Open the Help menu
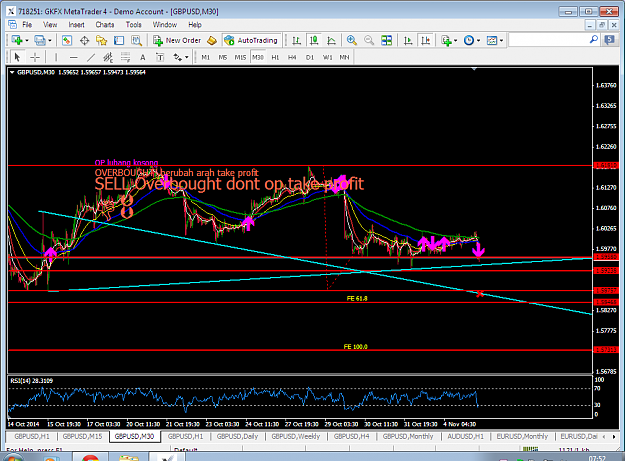625x461 pixels. click(195, 25)
